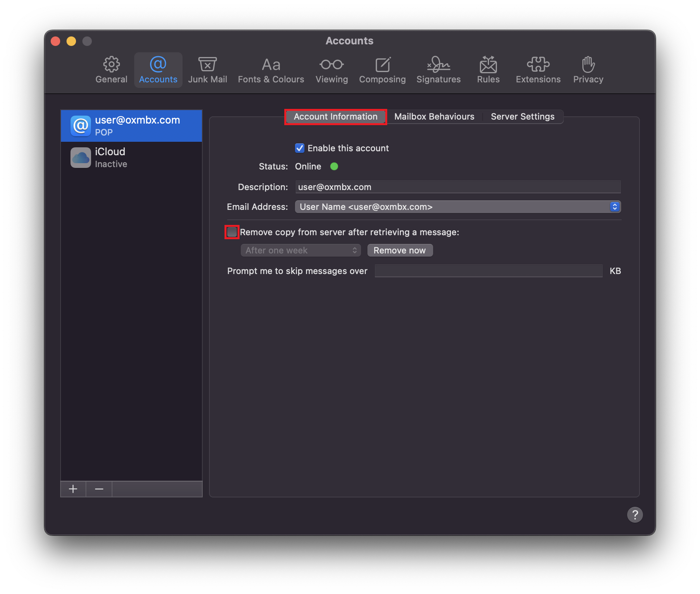This screenshot has height=594, width=700.
Task: Click the Remove now button
Action: coord(399,250)
